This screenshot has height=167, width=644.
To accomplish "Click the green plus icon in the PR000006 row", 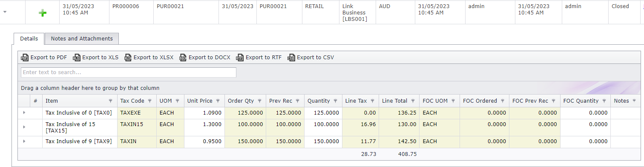I will [x=43, y=13].
